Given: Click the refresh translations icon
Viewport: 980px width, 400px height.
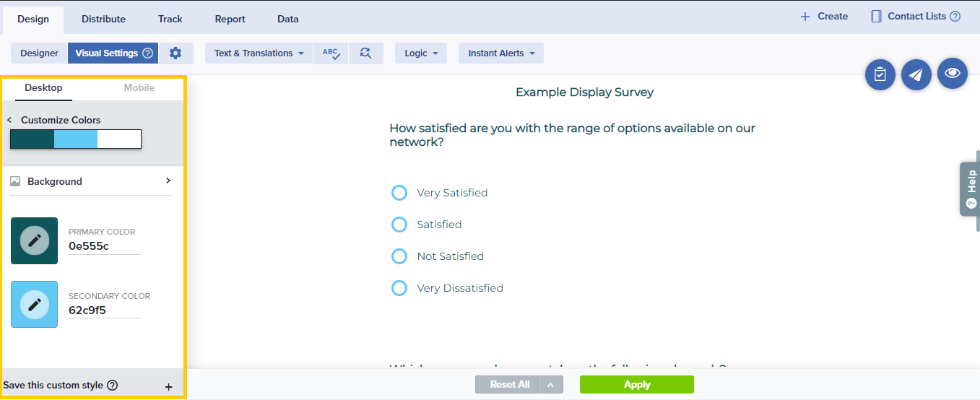Looking at the screenshot, I should point(365,53).
